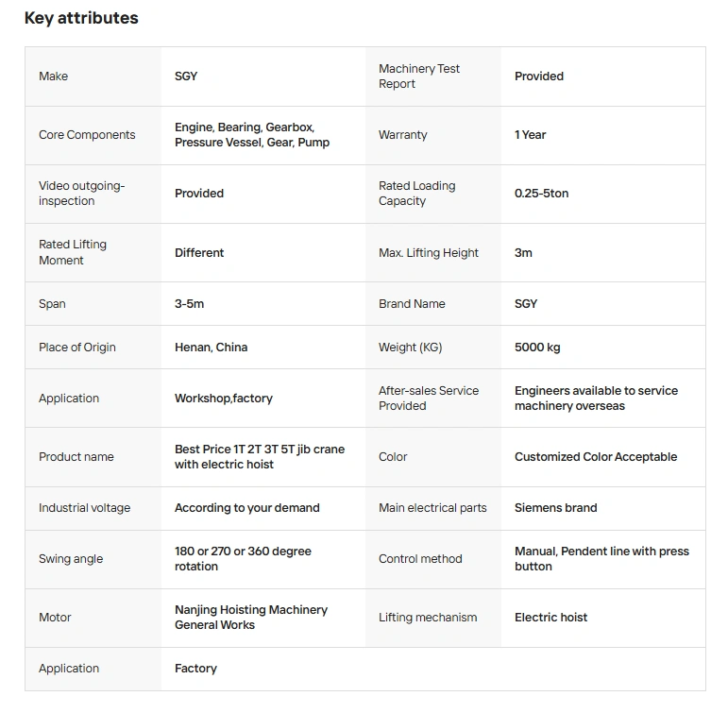This screenshot has height=713, width=728.
Task: Click the 'Machinery Test Report' label
Action: click(419, 76)
